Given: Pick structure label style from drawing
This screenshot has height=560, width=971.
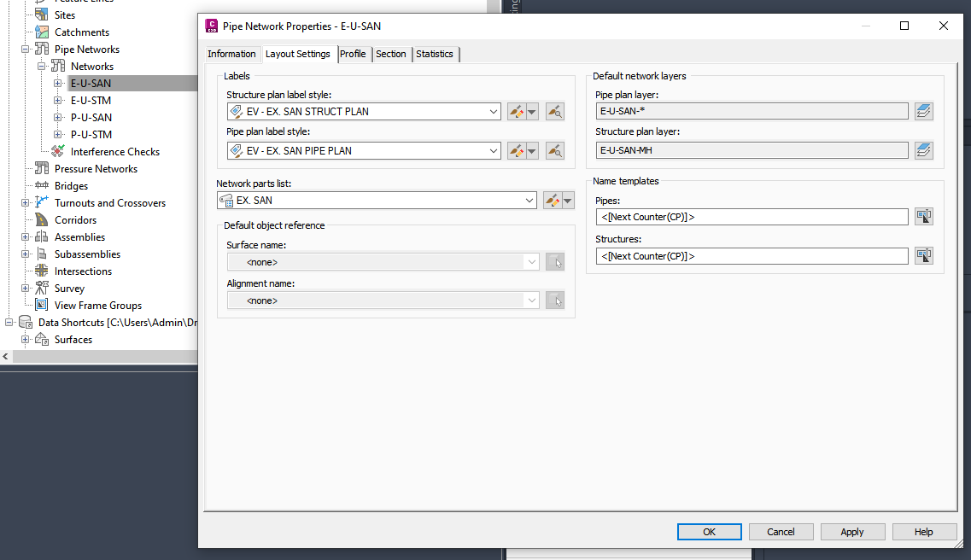Looking at the screenshot, I should pyautogui.click(x=555, y=112).
